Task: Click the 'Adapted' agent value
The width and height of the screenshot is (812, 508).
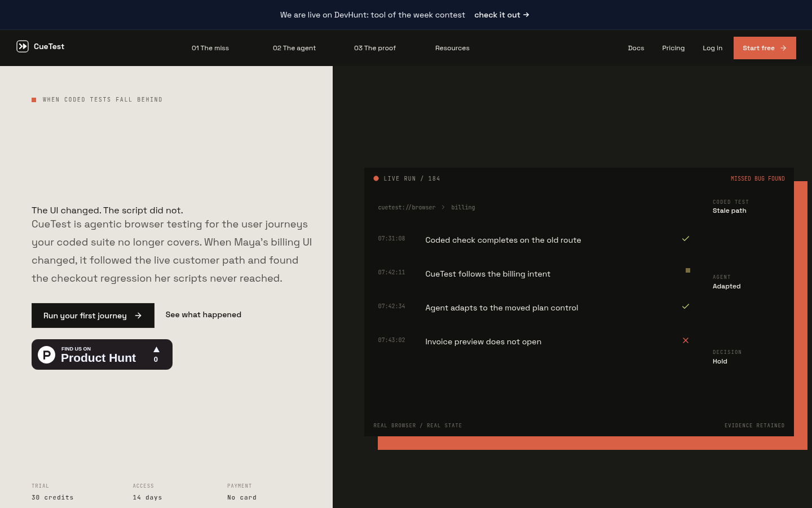Action: (x=726, y=286)
